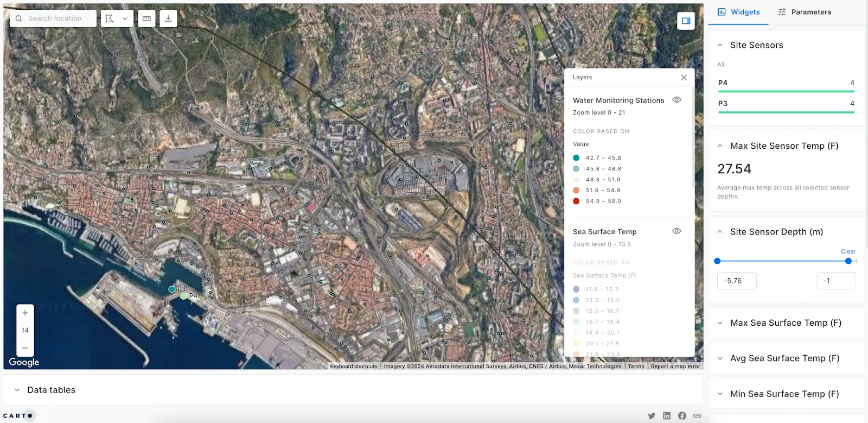Edit the maximum depth value -1
Viewport: 868px width, 423px height.
pyautogui.click(x=836, y=281)
